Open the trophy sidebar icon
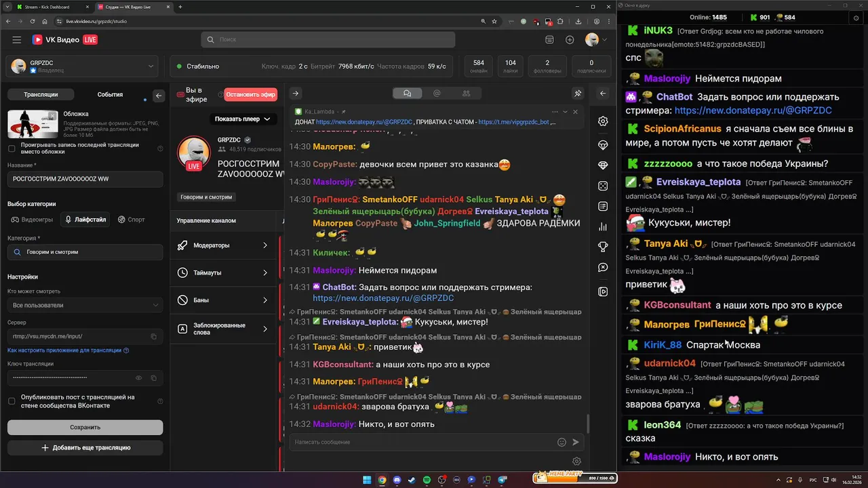Image resolution: width=868 pixels, height=488 pixels. (603, 247)
